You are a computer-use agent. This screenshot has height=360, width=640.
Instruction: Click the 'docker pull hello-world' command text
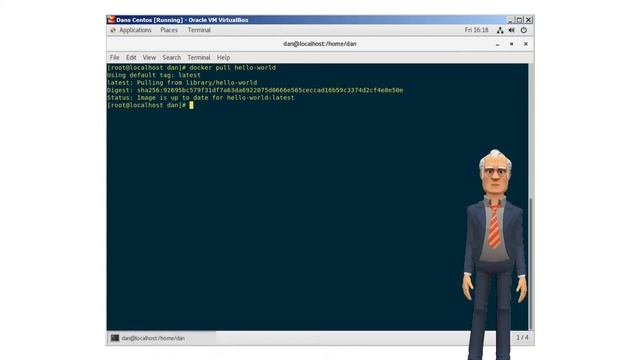(x=232, y=68)
